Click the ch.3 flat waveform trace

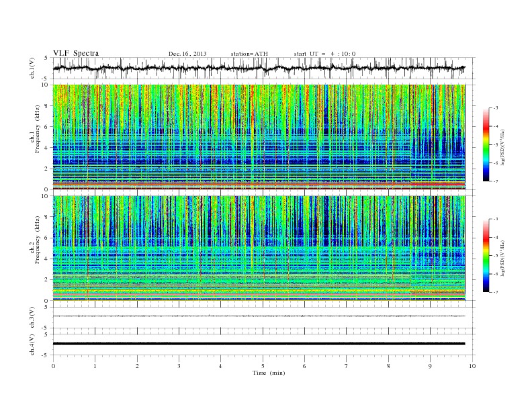(259, 316)
